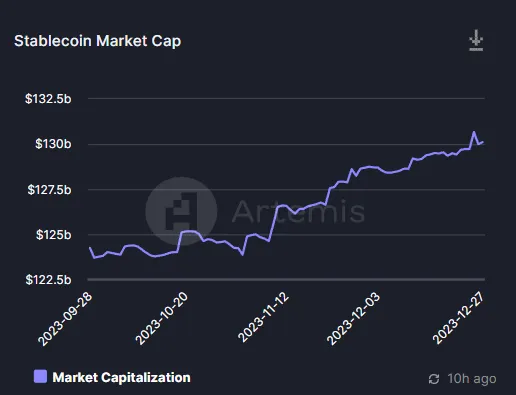The height and width of the screenshot is (395, 516).
Task: Toggle the Market Capitalization legend entry
Action: [x=112, y=377]
